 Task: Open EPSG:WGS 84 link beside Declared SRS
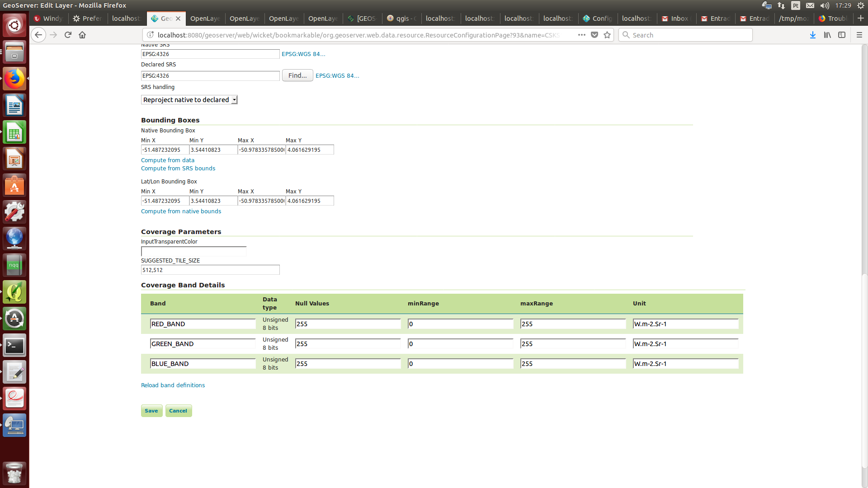point(337,75)
